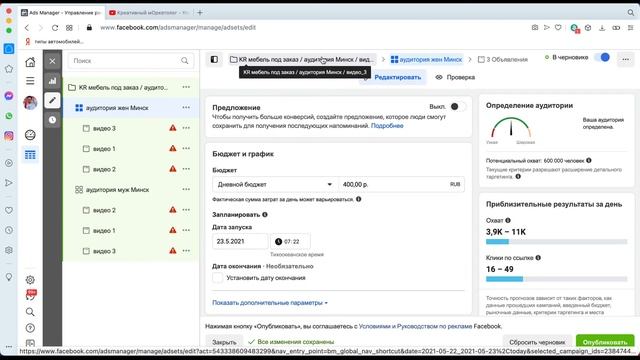This screenshot has height=360, width=640.
Task: Toggle the В черновике switch
Action: 602,58
